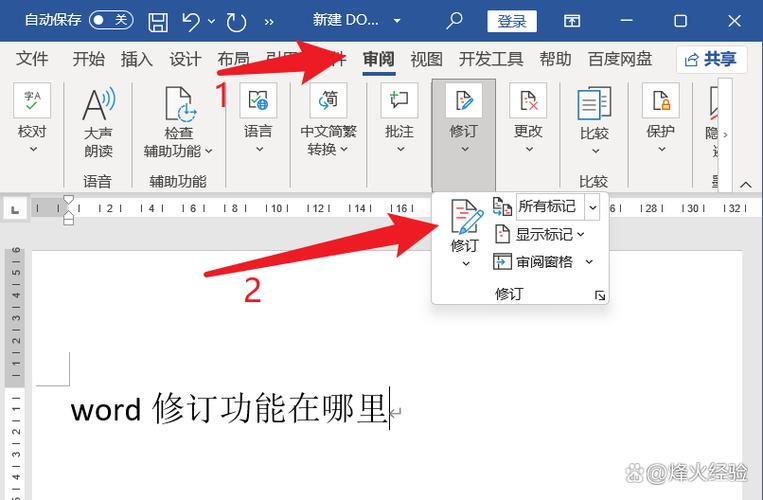Screen dimensions: 763x500
Task: Expand the quick access toolbar overflow chevrons
Action: 269,21
